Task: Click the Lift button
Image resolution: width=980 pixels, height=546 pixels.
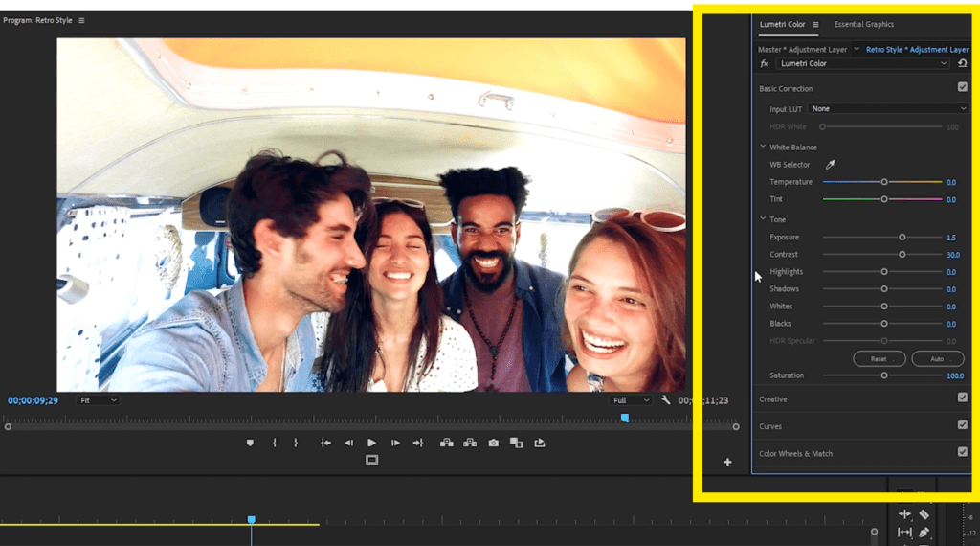Action: [x=446, y=443]
